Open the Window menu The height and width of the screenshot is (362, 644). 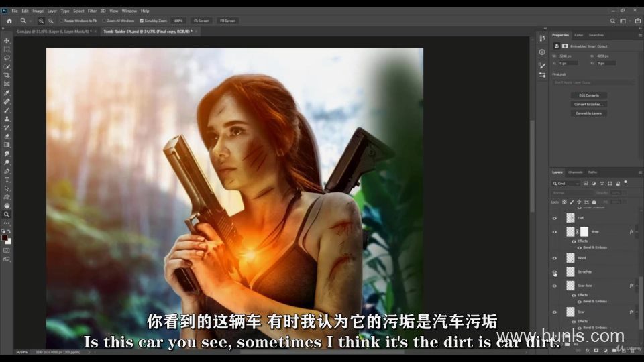(x=129, y=11)
